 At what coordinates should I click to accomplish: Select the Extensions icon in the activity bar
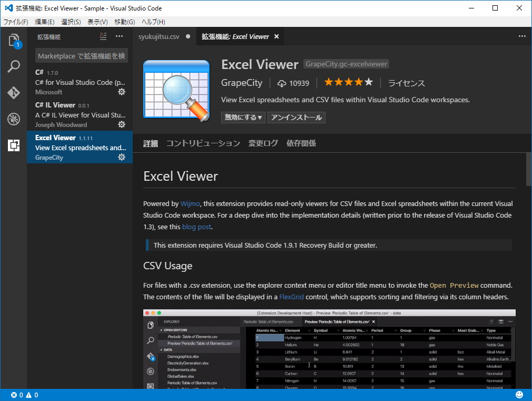[x=13, y=145]
